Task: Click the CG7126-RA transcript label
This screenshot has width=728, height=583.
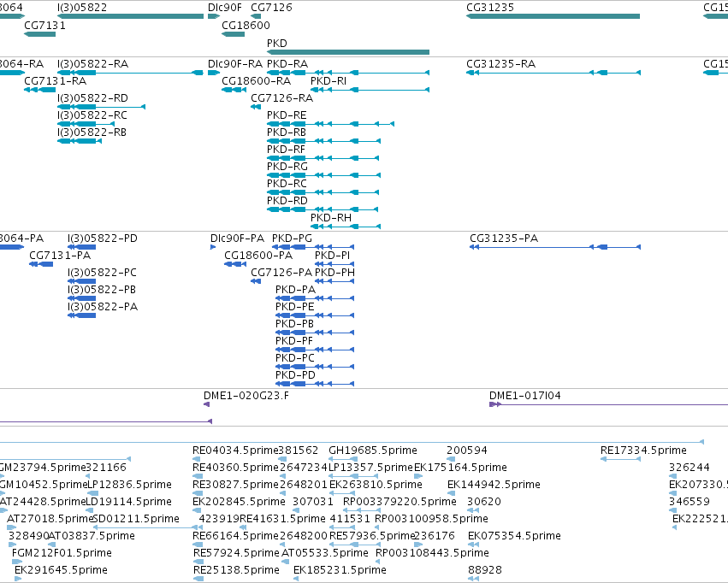Action: [281, 97]
